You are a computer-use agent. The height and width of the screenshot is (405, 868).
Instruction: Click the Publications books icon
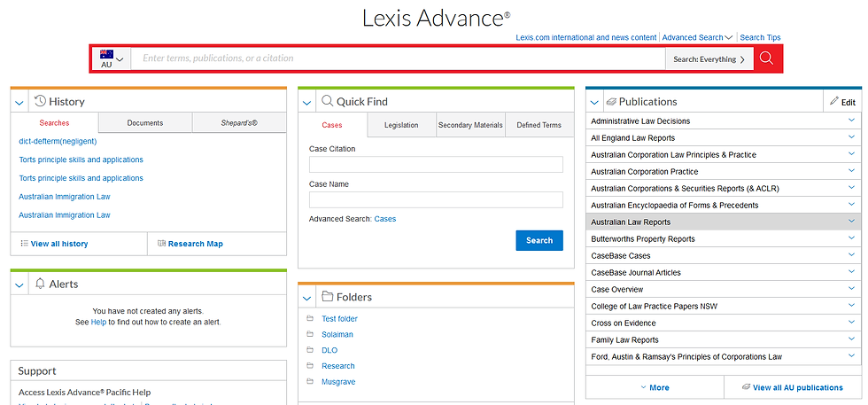pos(611,101)
